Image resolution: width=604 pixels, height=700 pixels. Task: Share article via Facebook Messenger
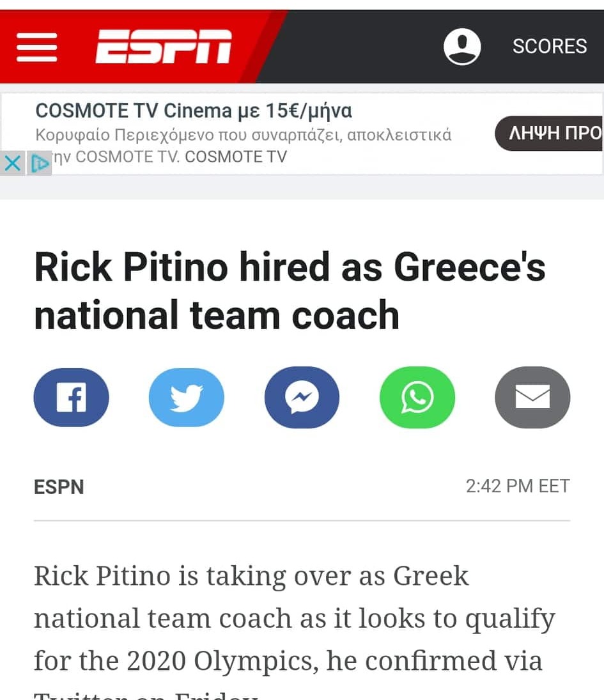pos(302,397)
